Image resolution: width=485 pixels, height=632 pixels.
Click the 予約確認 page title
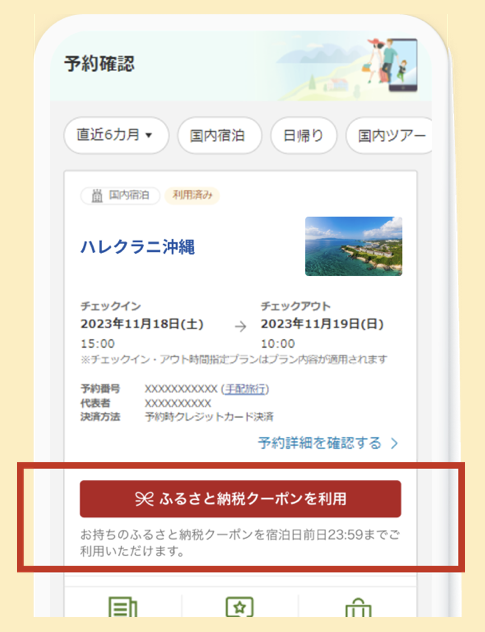pos(99,64)
